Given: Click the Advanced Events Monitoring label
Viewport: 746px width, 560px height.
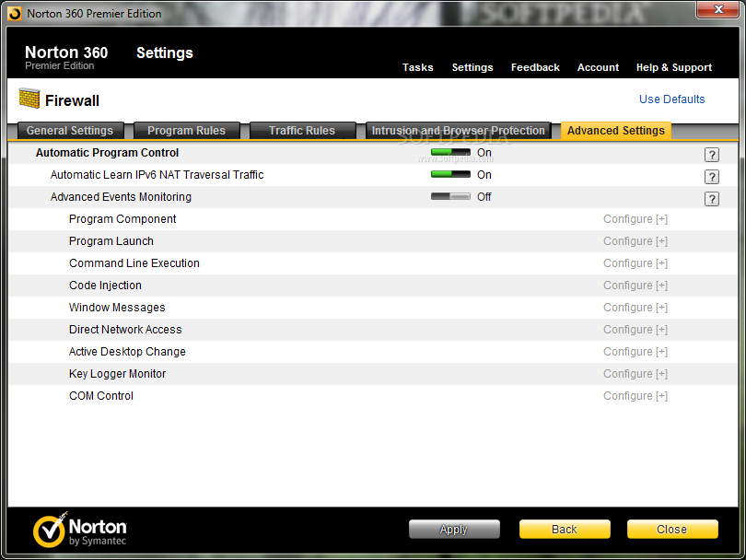Looking at the screenshot, I should coord(121,197).
